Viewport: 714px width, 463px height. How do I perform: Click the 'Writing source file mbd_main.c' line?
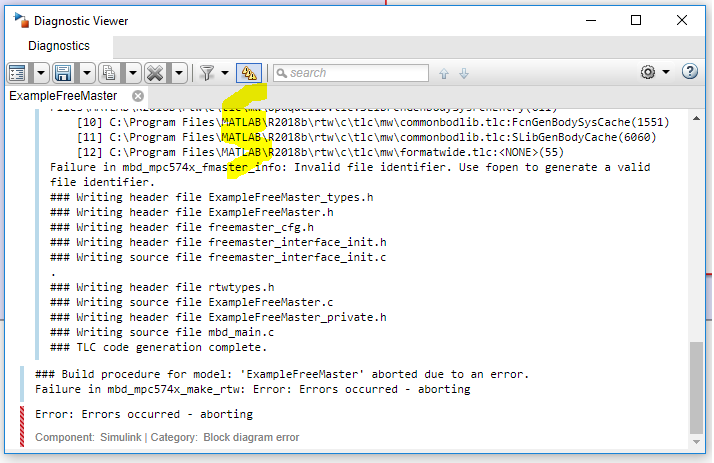pyautogui.click(x=162, y=332)
